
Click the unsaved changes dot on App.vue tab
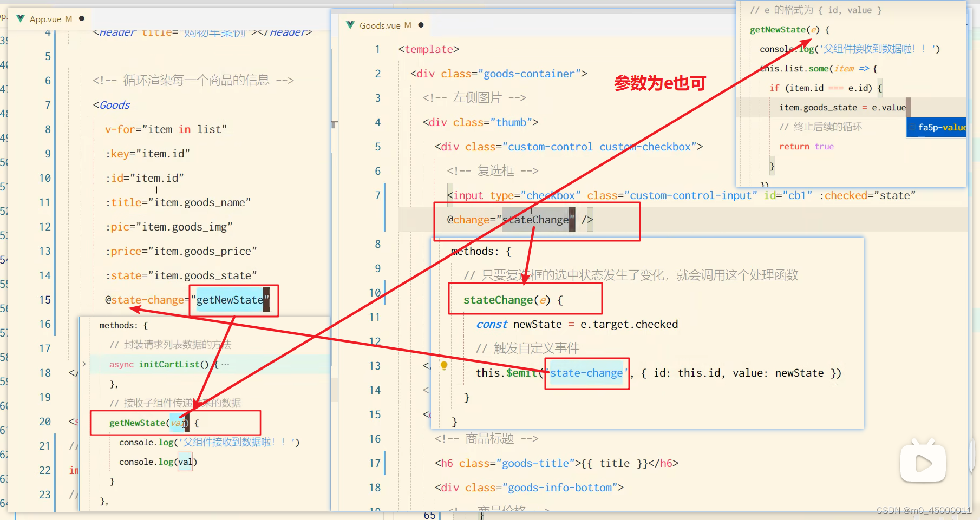point(81,18)
